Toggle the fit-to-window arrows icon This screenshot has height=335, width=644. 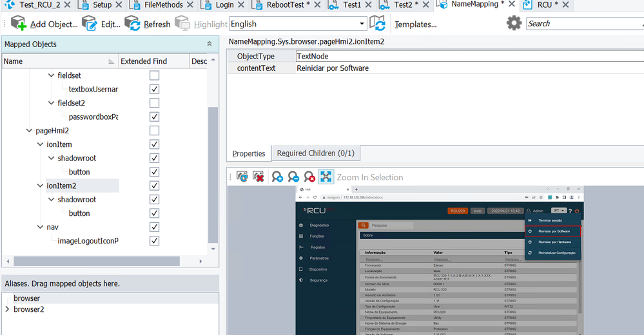[x=326, y=177]
